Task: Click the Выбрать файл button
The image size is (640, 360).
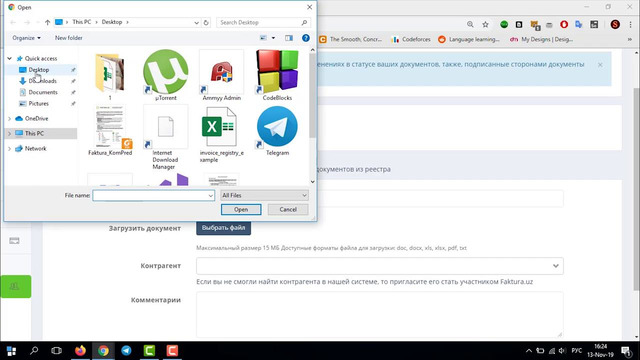Action: (224, 228)
